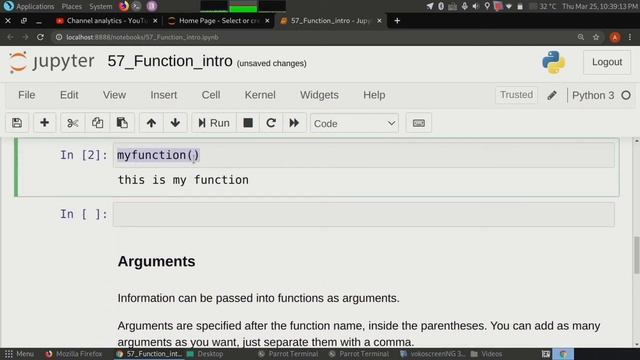Save the notebook with the floppy disk icon
Viewport: 640px width, 360px height.
click(17, 123)
